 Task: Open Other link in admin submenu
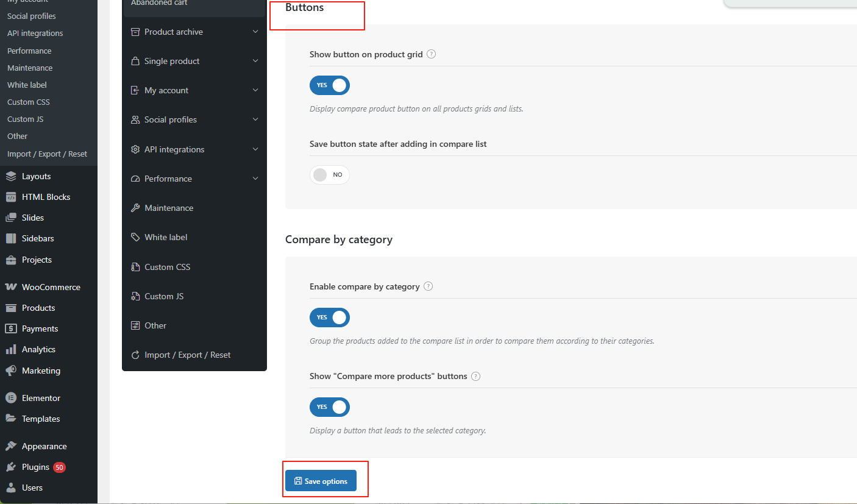coord(18,136)
